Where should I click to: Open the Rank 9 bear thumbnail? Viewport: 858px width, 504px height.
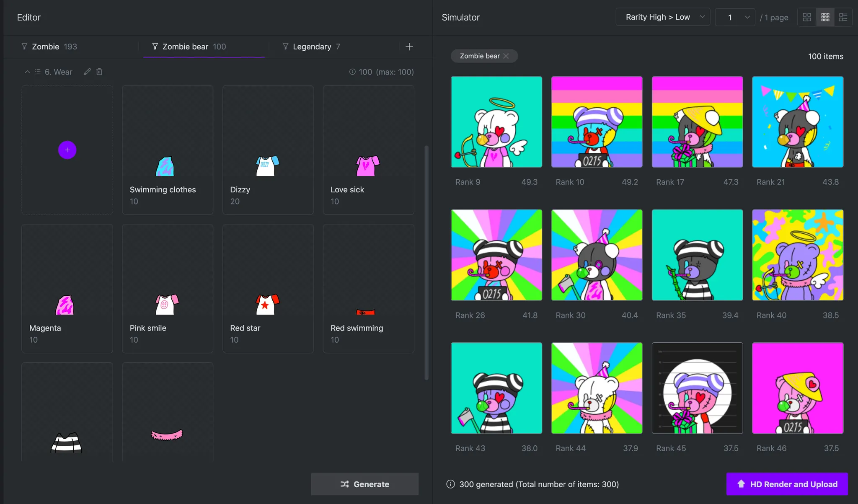coord(496,122)
